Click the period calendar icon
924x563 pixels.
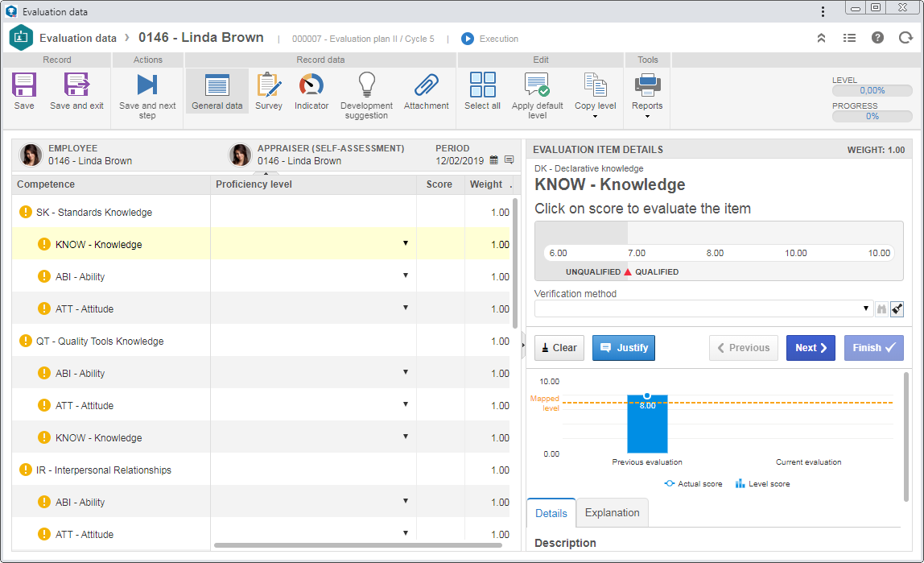click(494, 160)
